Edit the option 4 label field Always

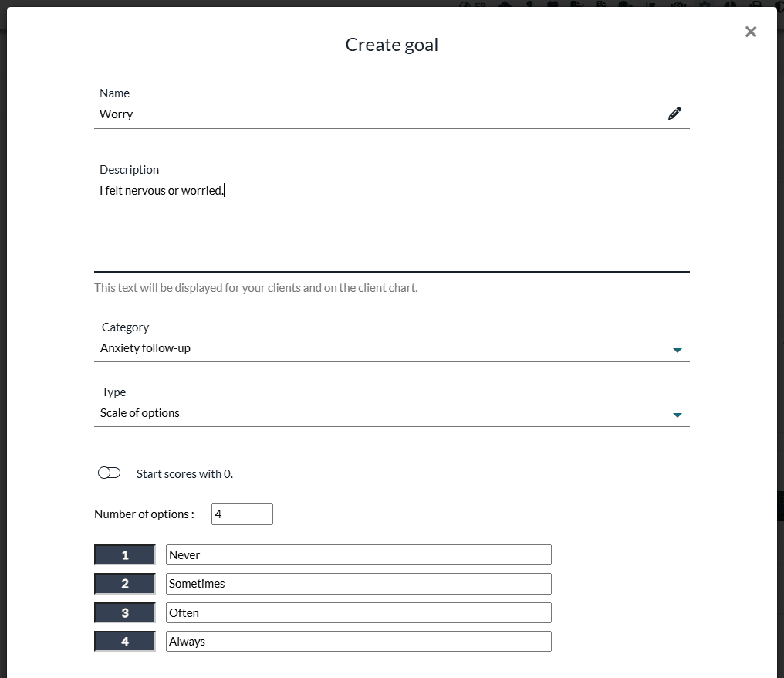pyautogui.click(x=359, y=642)
